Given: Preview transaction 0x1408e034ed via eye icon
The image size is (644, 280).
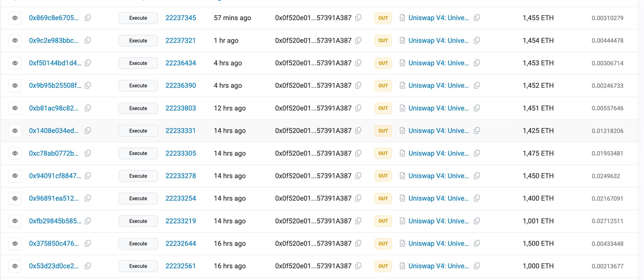Looking at the screenshot, I should (x=15, y=131).
